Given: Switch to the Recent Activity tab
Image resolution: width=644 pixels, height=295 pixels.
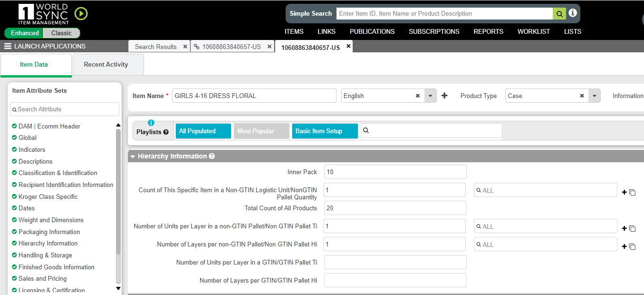Looking at the screenshot, I should pyautogui.click(x=106, y=65).
